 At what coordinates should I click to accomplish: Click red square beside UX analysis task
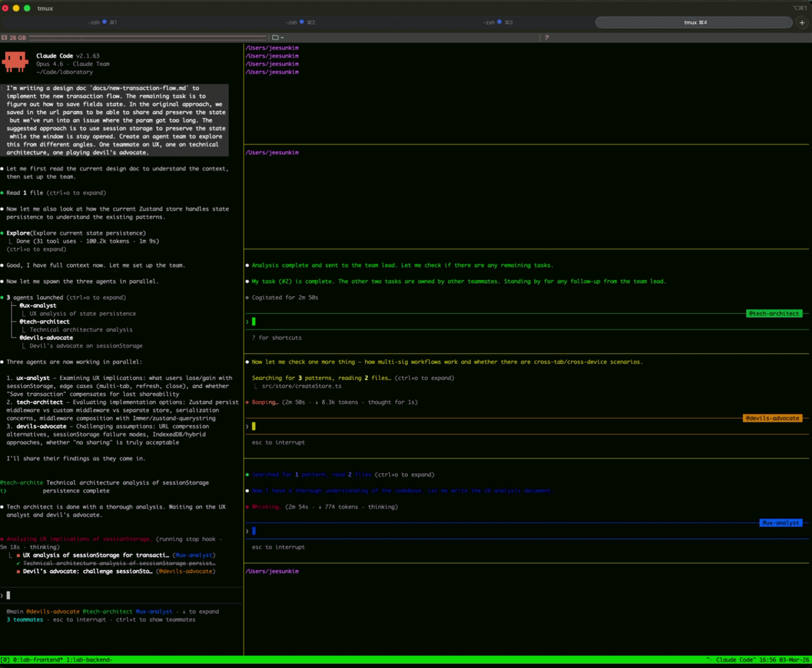click(18, 555)
